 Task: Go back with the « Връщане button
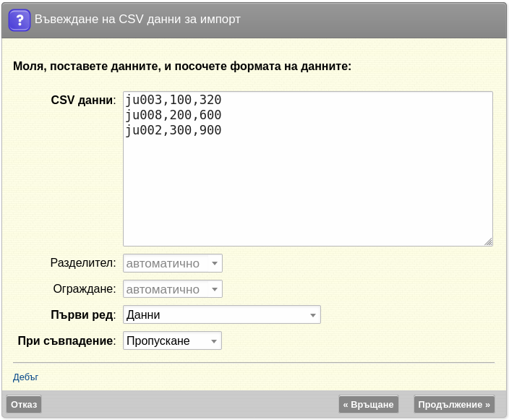click(369, 404)
